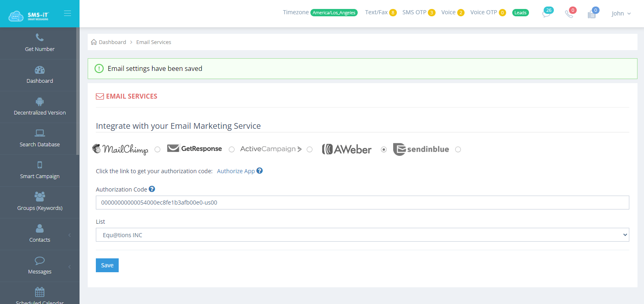Click the Scheduled Calendar icon
Image resolution: width=644 pixels, height=304 pixels.
(40, 292)
